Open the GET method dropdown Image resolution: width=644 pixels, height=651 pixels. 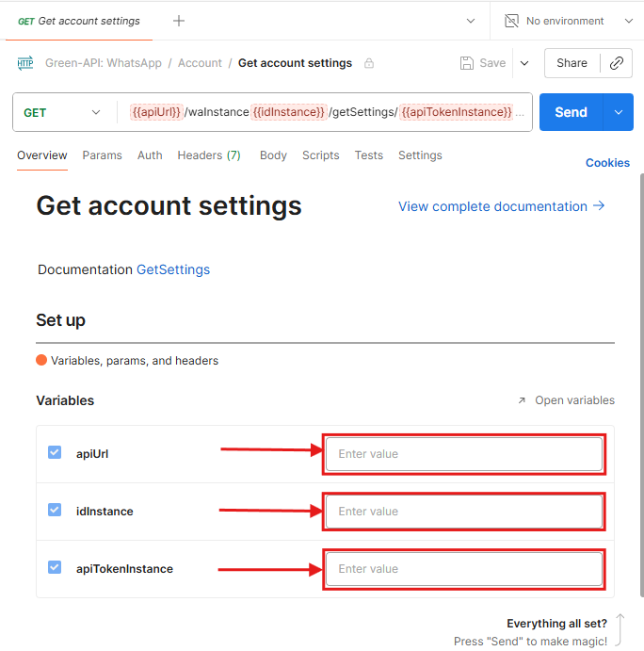(62, 112)
